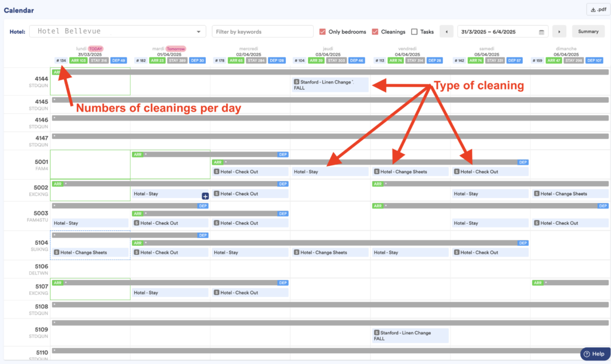Open the Help button at bottom right
611x364 pixels.
(x=594, y=354)
